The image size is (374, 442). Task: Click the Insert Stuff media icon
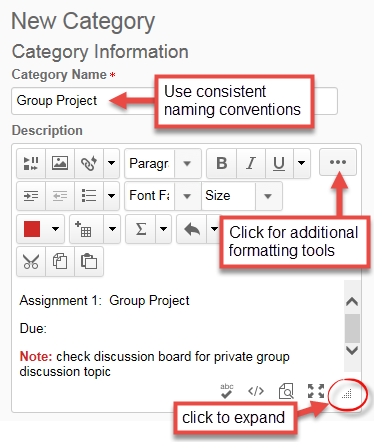(31, 163)
